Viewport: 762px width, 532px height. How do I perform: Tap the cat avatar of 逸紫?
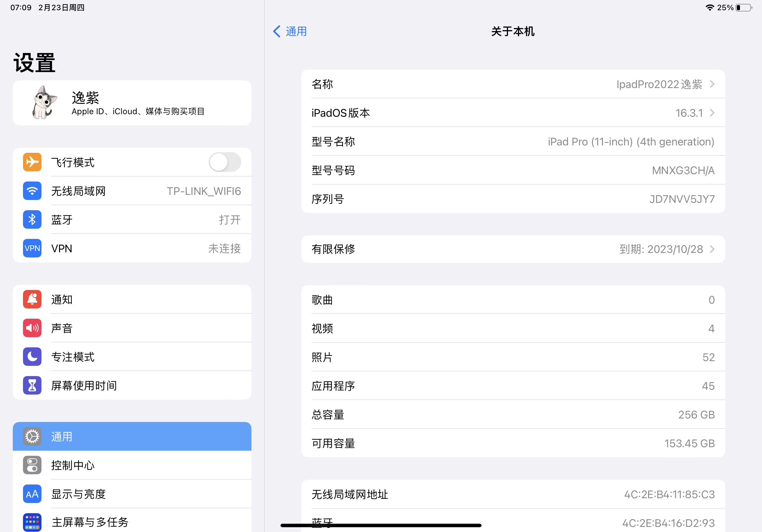pos(44,102)
